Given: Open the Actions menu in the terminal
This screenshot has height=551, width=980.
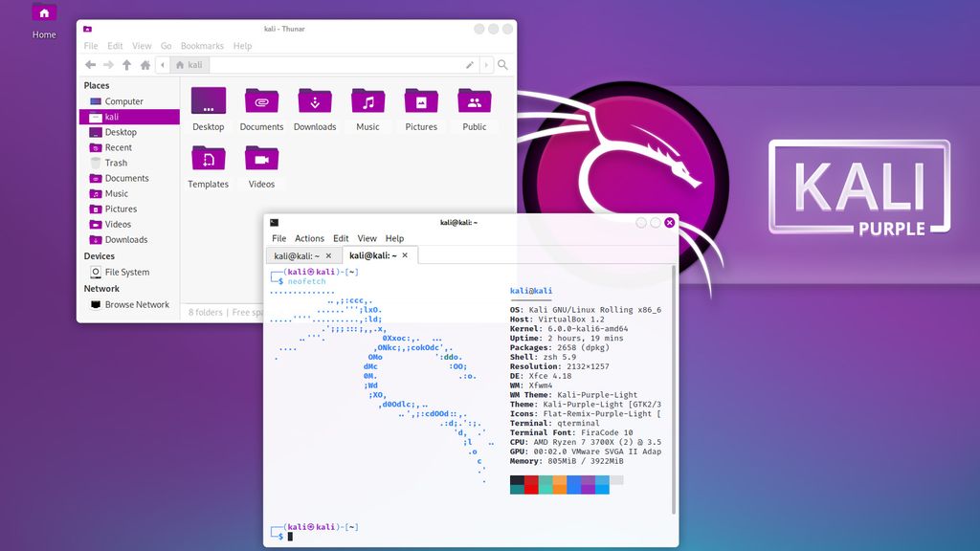Looking at the screenshot, I should coord(309,238).
